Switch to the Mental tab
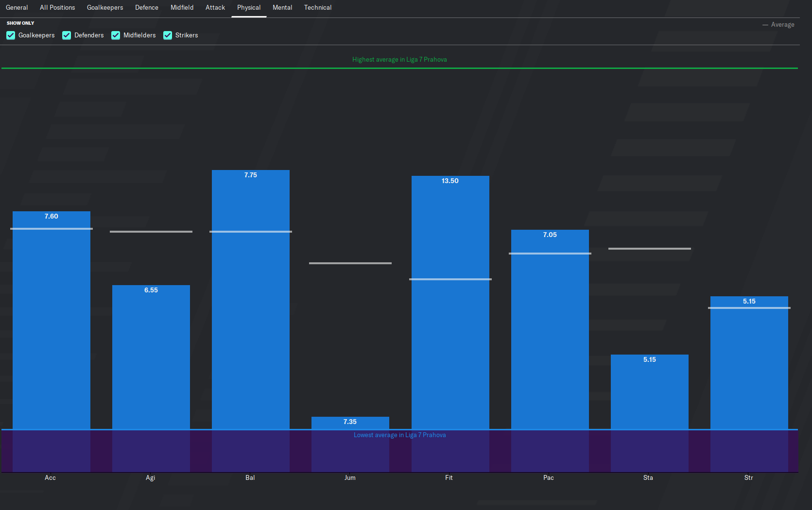The image size is (812, 510). click(x=282, y=8)
